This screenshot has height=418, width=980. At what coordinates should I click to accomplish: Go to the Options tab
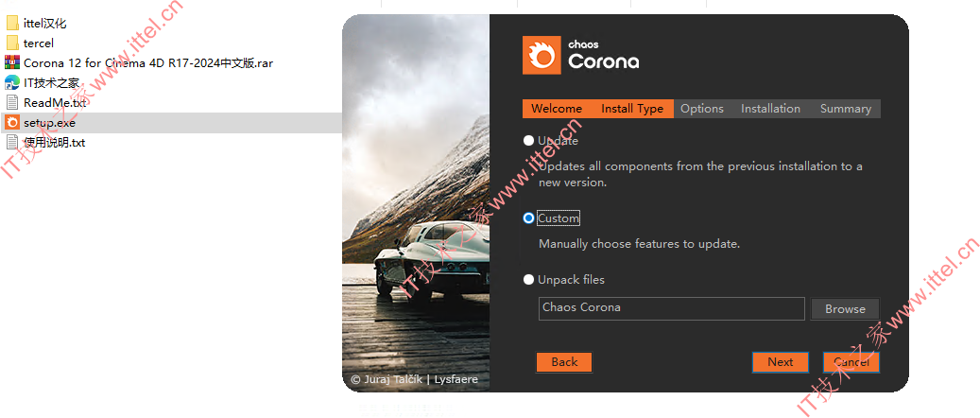(x=702, y=109)
